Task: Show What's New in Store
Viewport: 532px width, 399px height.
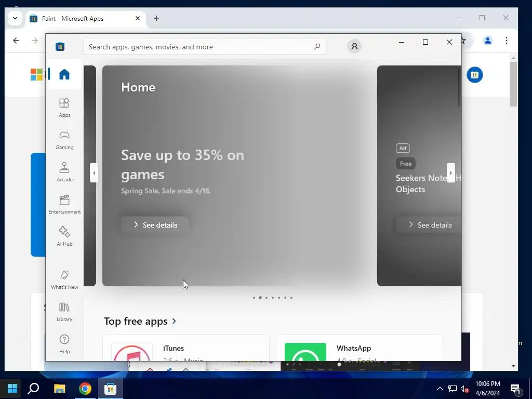Action: point(64,280)
